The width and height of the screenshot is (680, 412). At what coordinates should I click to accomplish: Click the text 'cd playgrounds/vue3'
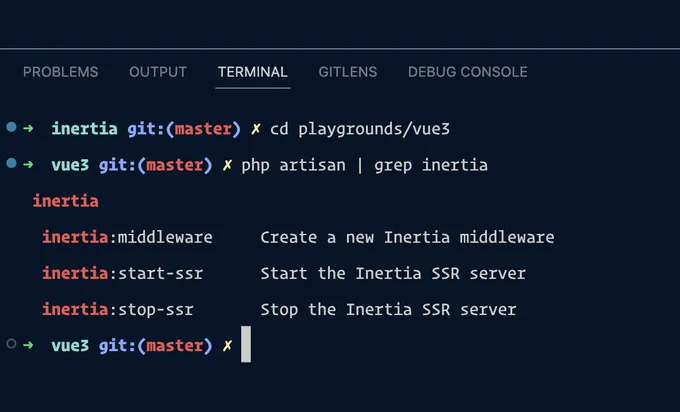tap(360, 129)
